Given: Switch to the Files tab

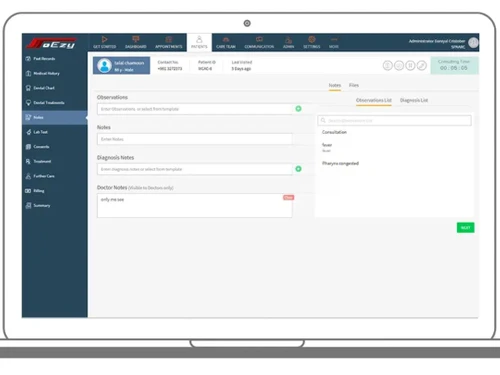Looking at the screenshot, I should (354, 85).
